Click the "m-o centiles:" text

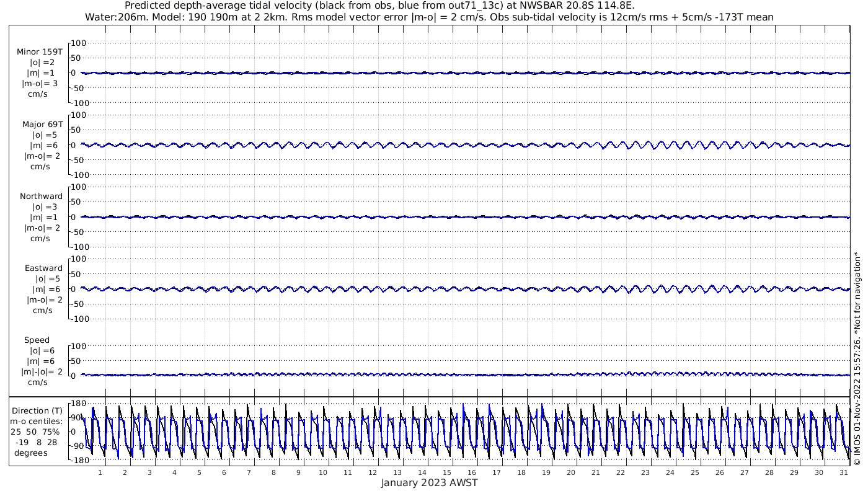(x=36, y=422)
